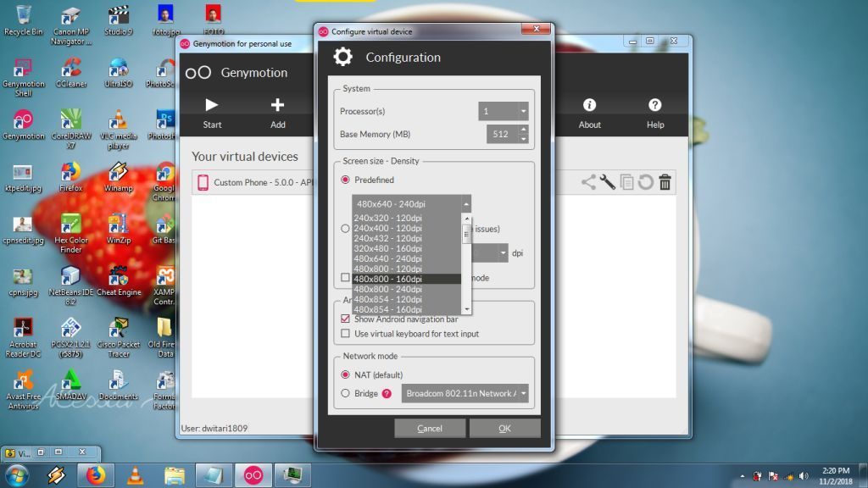Click the resolution list scroll-up arrow
The image size is (868, 488).
tap(466, 219)
